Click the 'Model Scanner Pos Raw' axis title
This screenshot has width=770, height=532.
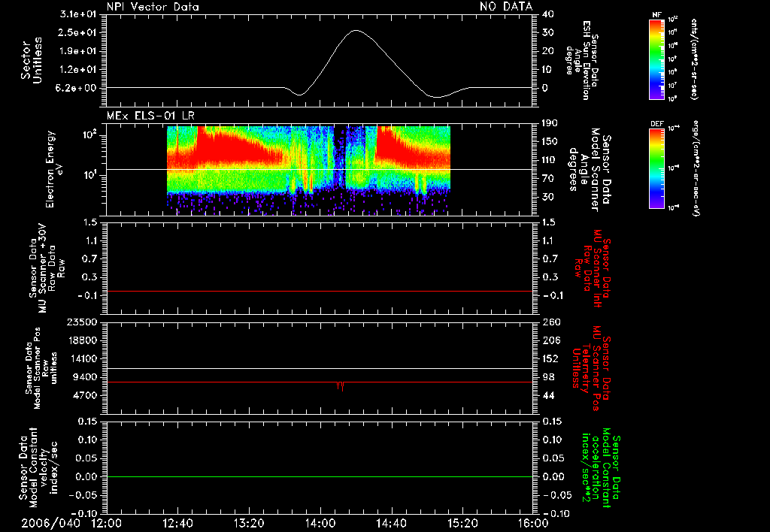point(41,368)
